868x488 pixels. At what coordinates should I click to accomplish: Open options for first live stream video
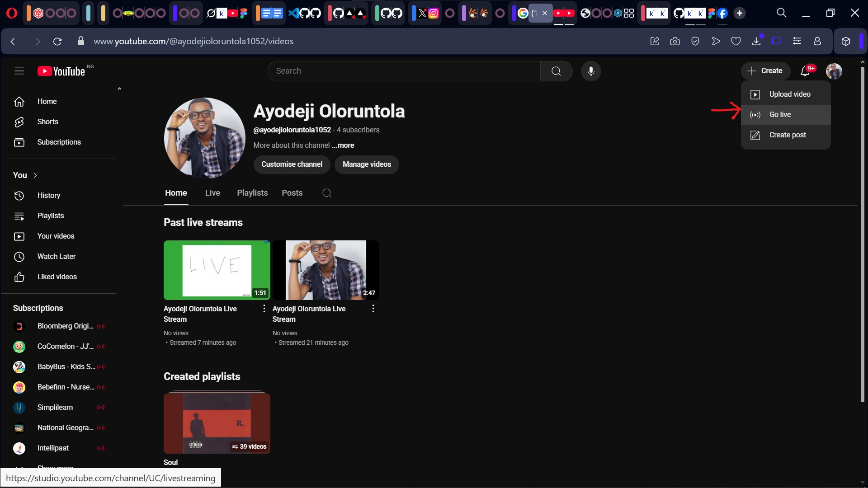tap(264, 309)
